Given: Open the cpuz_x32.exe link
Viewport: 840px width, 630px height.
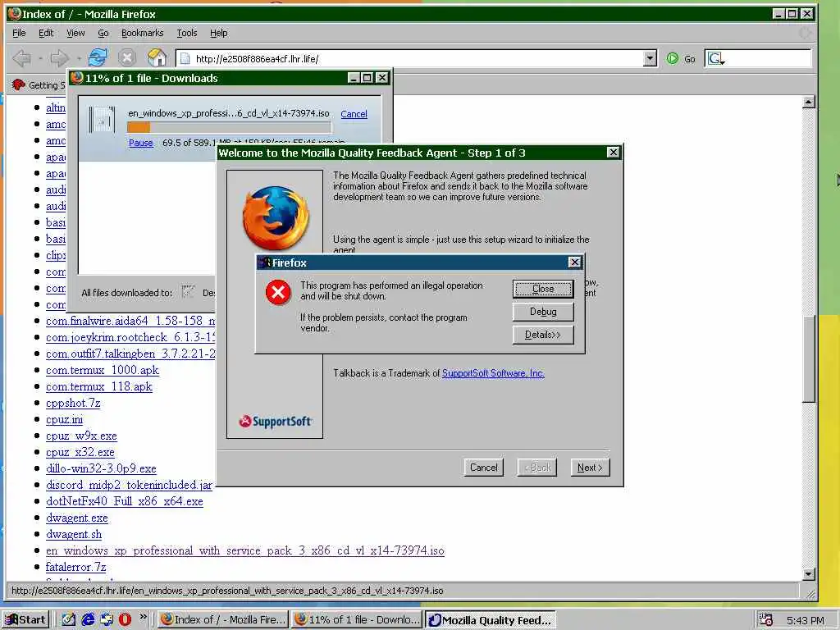Looking at the screenshot, I should pyautogui.click(x=80, y=452).
